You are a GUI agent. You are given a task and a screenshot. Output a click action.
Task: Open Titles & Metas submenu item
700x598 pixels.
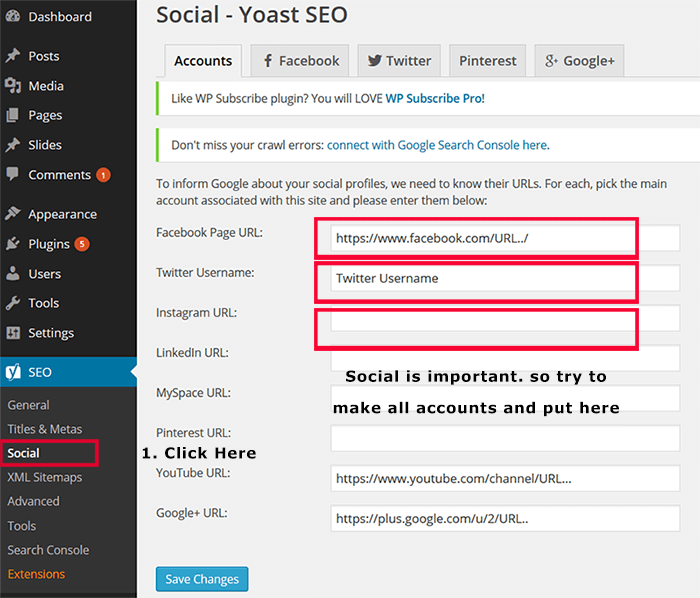pos(45,429)
